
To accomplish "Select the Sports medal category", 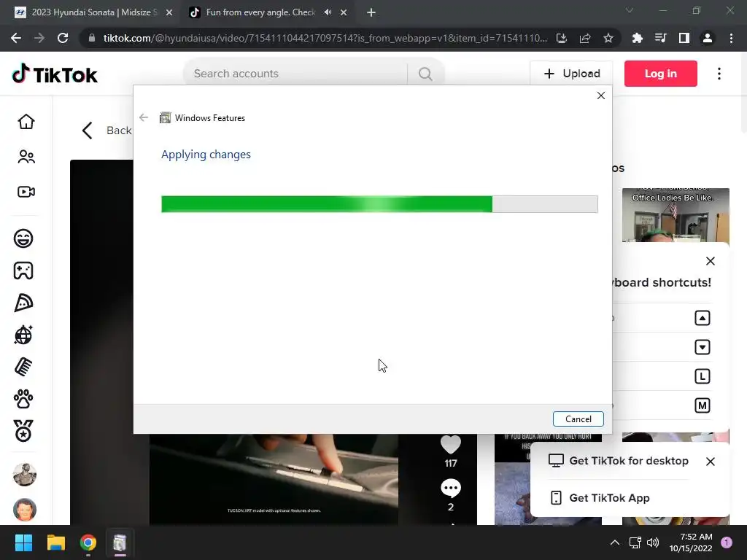I will tap(23, 431).
